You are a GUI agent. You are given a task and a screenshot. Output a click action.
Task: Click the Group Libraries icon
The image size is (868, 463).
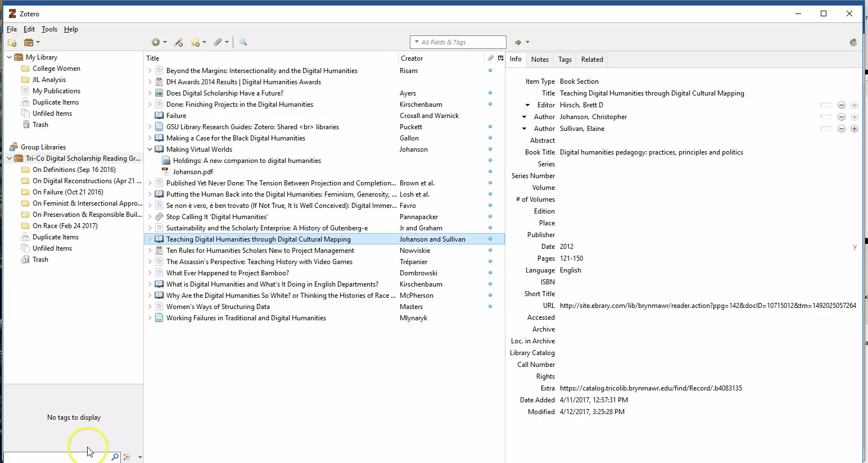point(13,147)
